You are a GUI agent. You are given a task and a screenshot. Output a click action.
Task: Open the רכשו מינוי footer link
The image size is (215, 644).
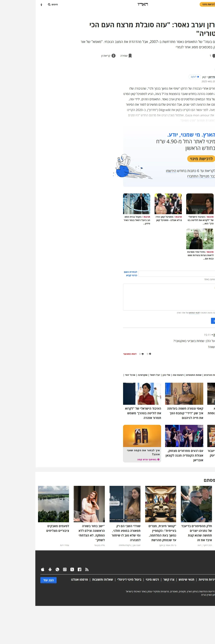point(152,579)
